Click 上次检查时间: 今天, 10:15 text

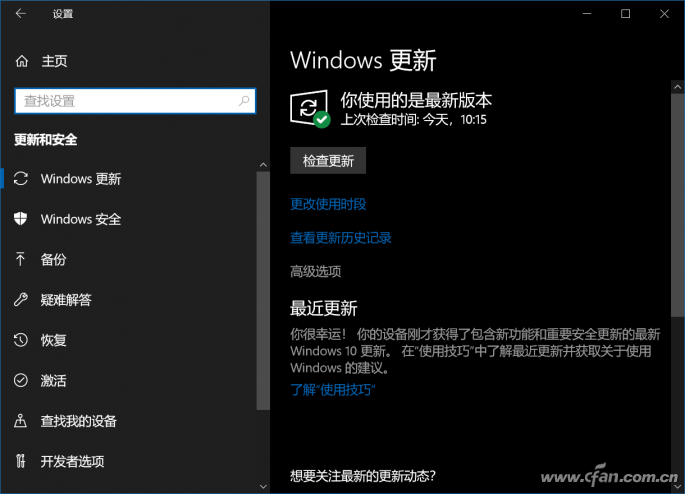(x=413, y=119)
